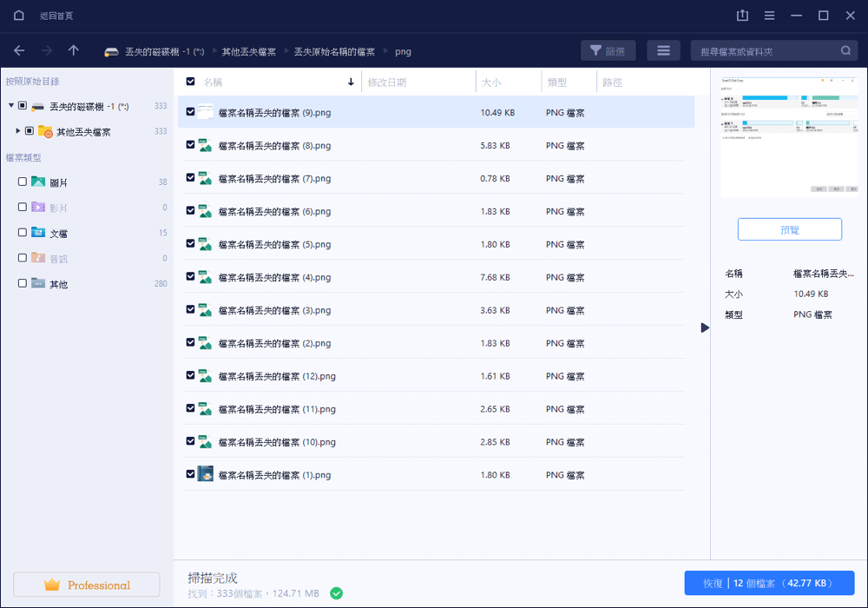868x608 pixels.
Task: Expand the 其他丟失檔案 tree node
Action: pos(17,130)
